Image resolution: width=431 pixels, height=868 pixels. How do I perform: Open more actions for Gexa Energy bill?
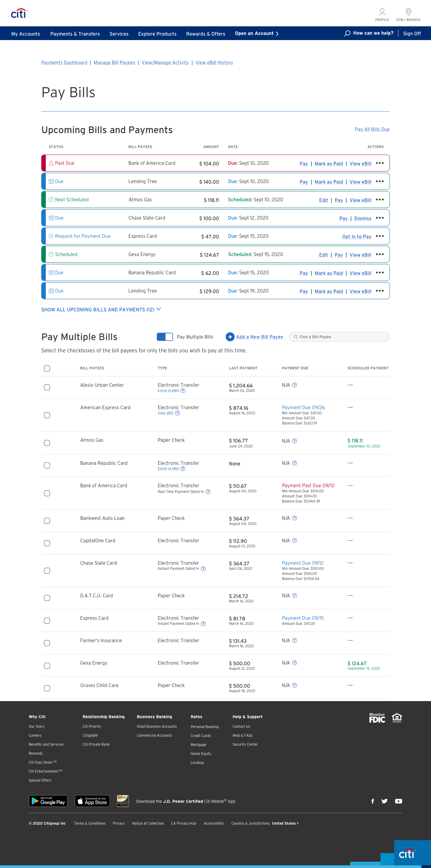pyautogui.click(x=380, y=254)
